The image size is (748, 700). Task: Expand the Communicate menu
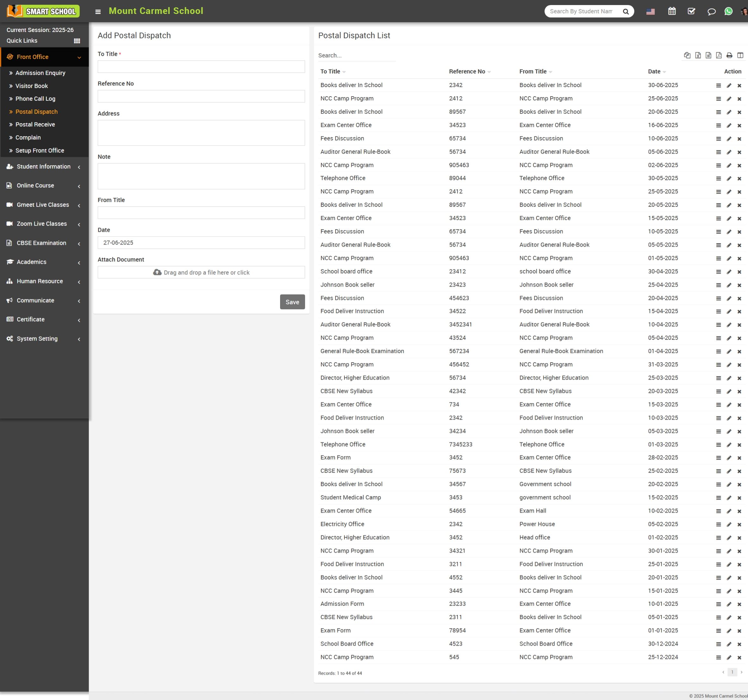pos(44,300)
